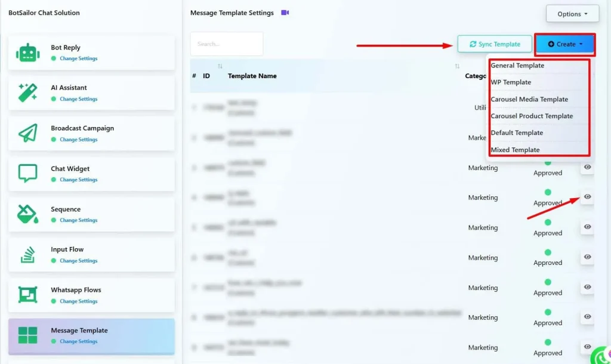Click the AI Assistant card title
The width and height of the screenshot is (611, 364).
(69, 88)
